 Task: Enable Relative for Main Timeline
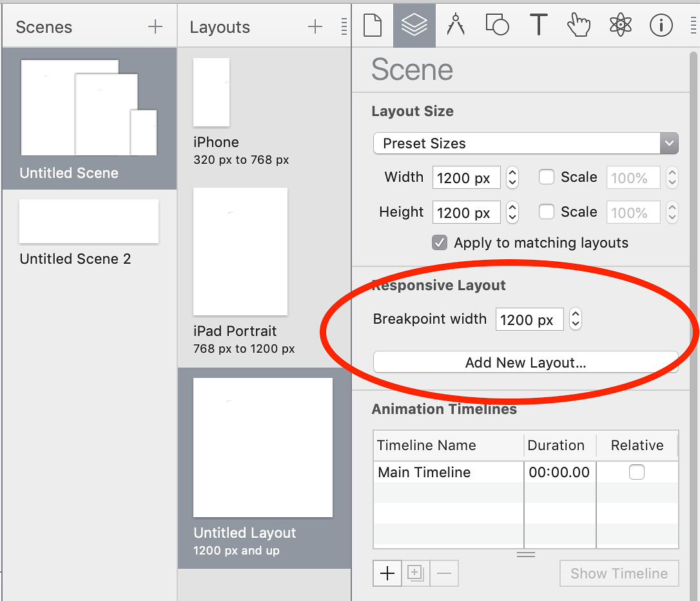pos(637,472)
